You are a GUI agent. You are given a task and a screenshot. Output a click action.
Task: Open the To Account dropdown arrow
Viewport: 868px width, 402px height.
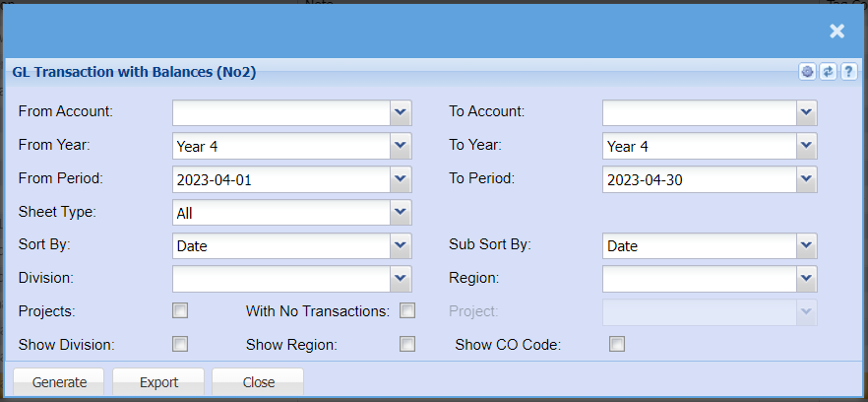click(x=807, y=112)
